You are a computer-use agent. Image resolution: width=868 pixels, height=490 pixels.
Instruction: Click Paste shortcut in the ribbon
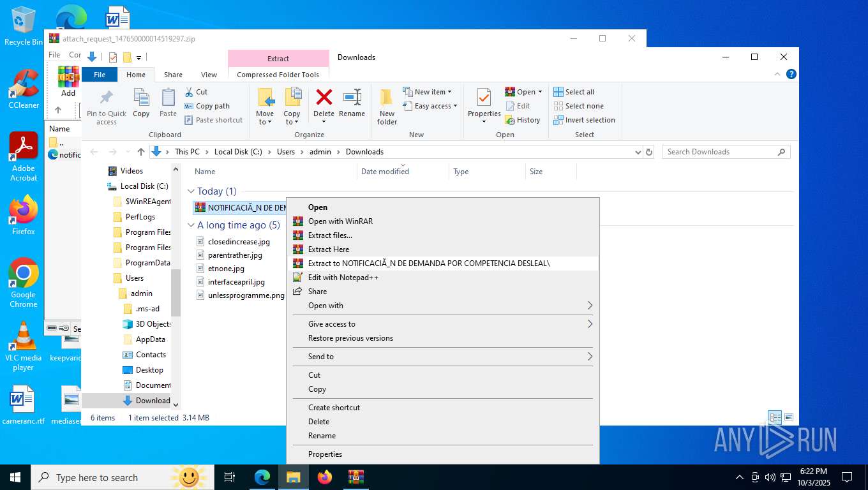click(x=213, y=120)
